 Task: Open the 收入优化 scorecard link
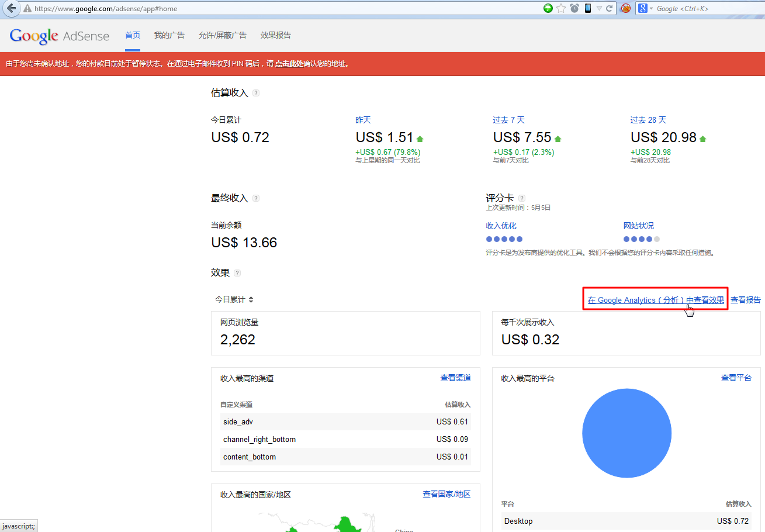501,226
